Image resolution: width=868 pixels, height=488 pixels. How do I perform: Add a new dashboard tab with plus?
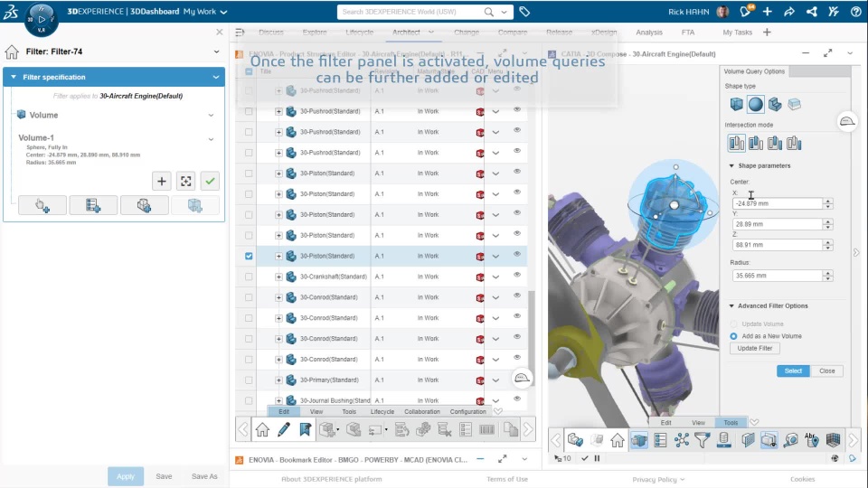pos(767,33)
